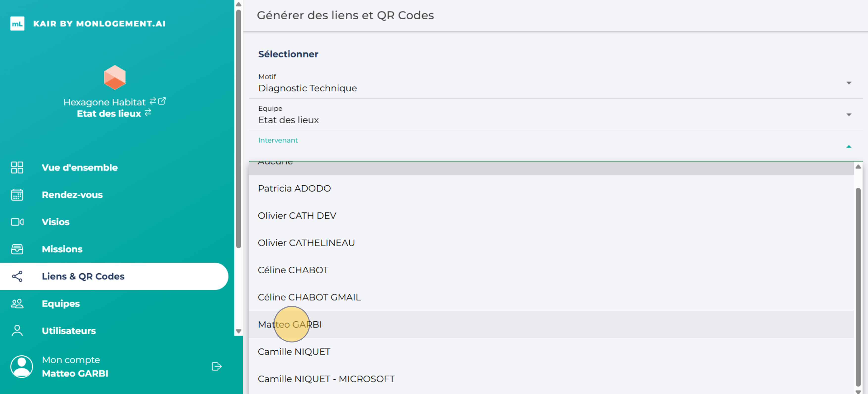Click the logout icon beside Mon compte
Image resolution: width=868 pixels, height=394 pixels.
(216, 366)
